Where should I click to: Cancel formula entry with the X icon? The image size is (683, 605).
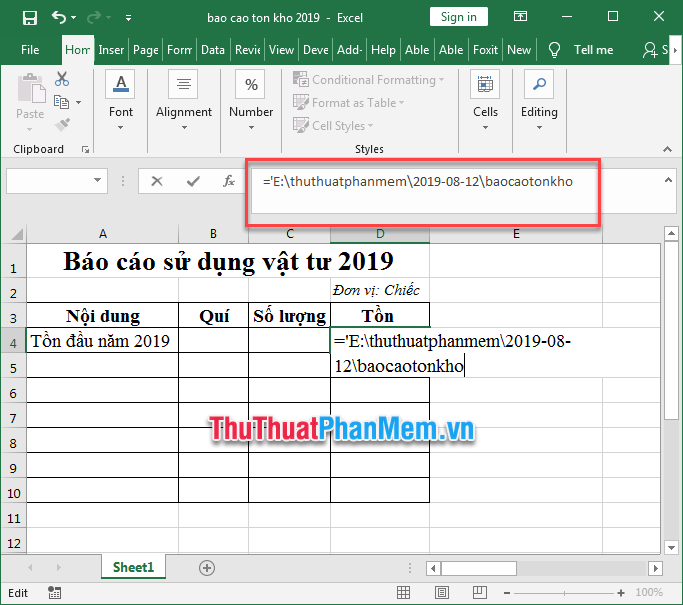point(157,181)
